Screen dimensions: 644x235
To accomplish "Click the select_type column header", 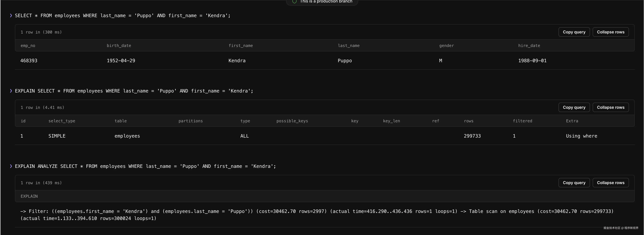I will tap(62, 121).
